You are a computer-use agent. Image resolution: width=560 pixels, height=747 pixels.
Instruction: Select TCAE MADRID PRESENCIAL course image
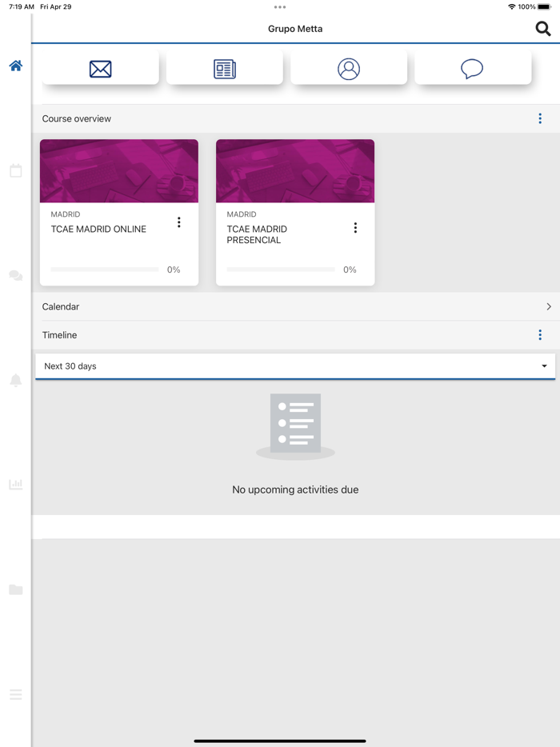click(x=295, y=171)
